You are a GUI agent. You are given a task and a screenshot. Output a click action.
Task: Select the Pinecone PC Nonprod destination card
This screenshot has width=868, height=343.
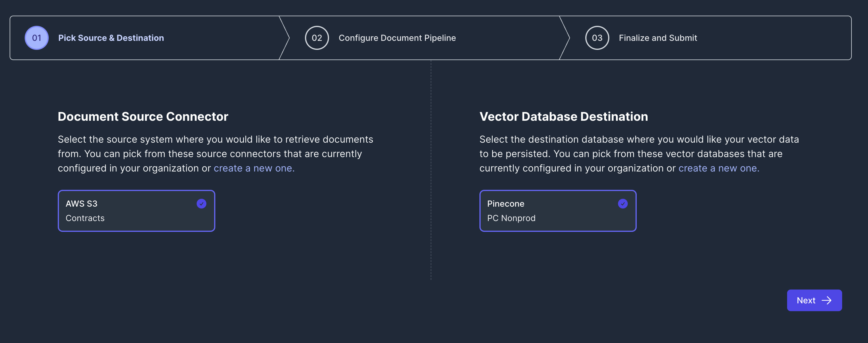[557, 211]
